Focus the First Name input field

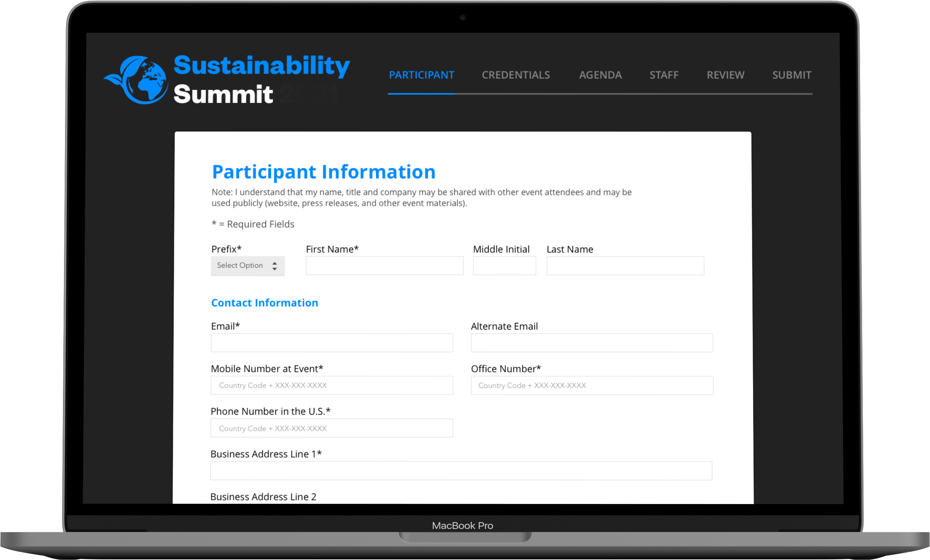384,266
